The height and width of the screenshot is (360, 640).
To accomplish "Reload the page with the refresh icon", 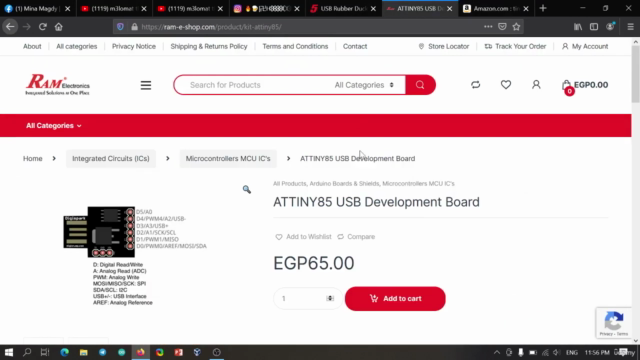I will pos(42,27).
